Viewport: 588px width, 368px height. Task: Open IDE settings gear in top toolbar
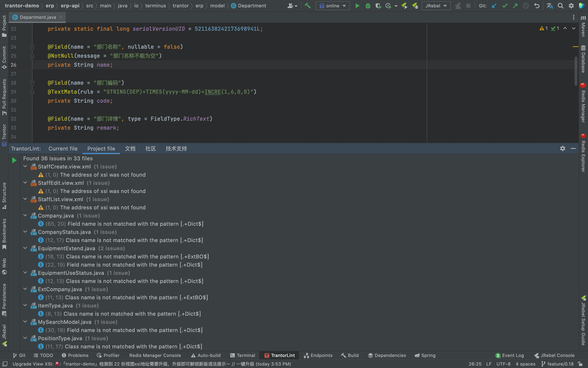pos(571,6)
